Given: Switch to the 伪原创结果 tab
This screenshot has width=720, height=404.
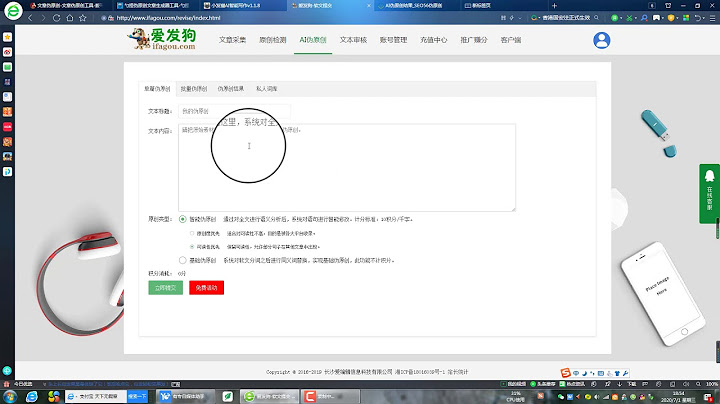Looking at the screenshot, I should [231, 89].
